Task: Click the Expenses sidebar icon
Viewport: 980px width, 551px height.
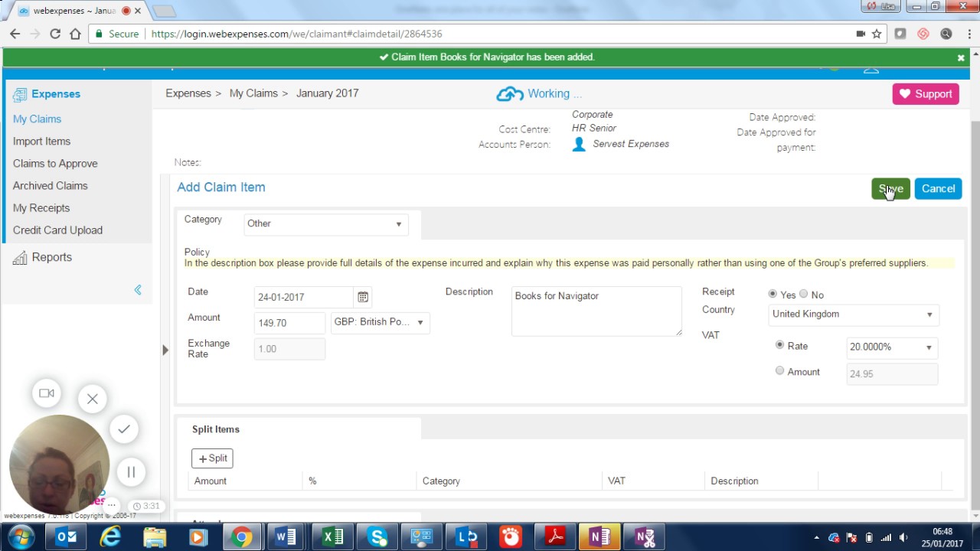Action: click(x=20, y=94)
